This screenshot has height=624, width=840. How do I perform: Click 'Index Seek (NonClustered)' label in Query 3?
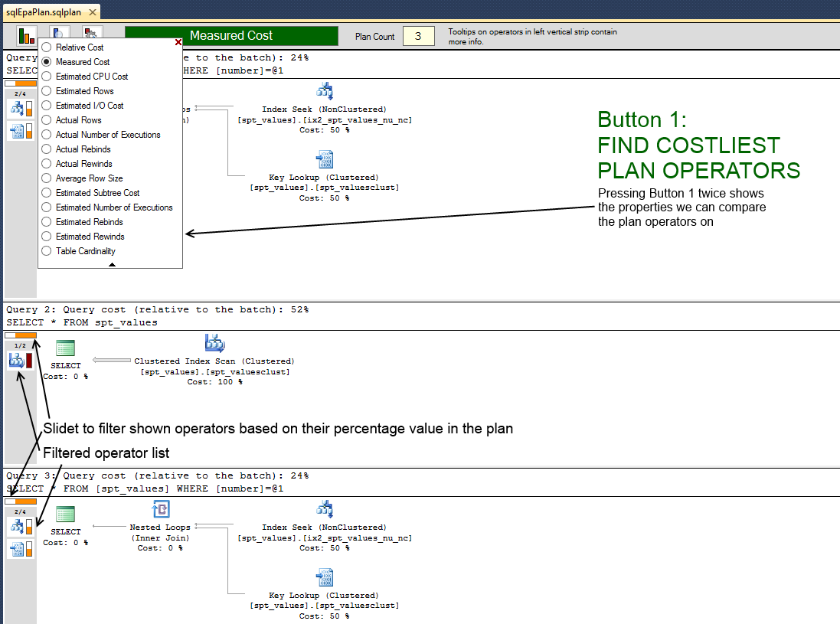point(324,528)
